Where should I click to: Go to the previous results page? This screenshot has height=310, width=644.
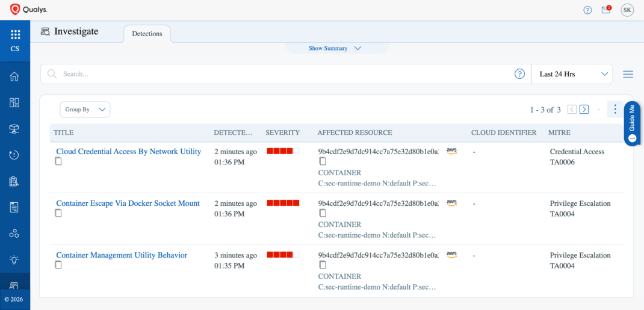click(572, 109)
